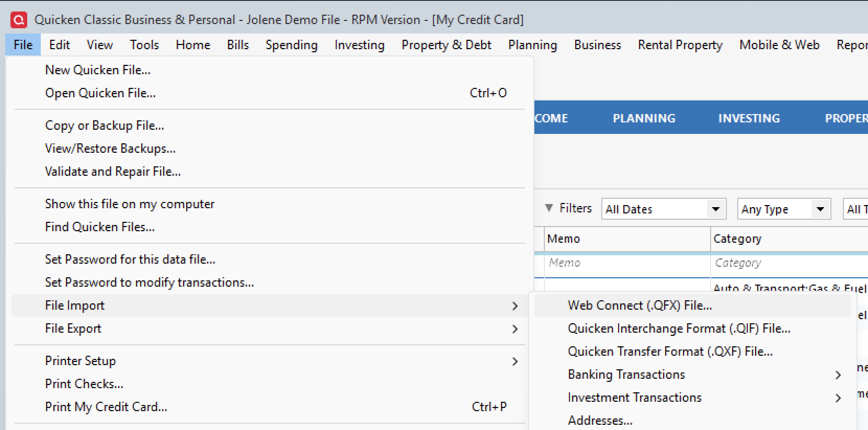Viewport: 868px width, 430px height.
Task: Expand the Banking Transactions arrow
Action: point(838,375)
